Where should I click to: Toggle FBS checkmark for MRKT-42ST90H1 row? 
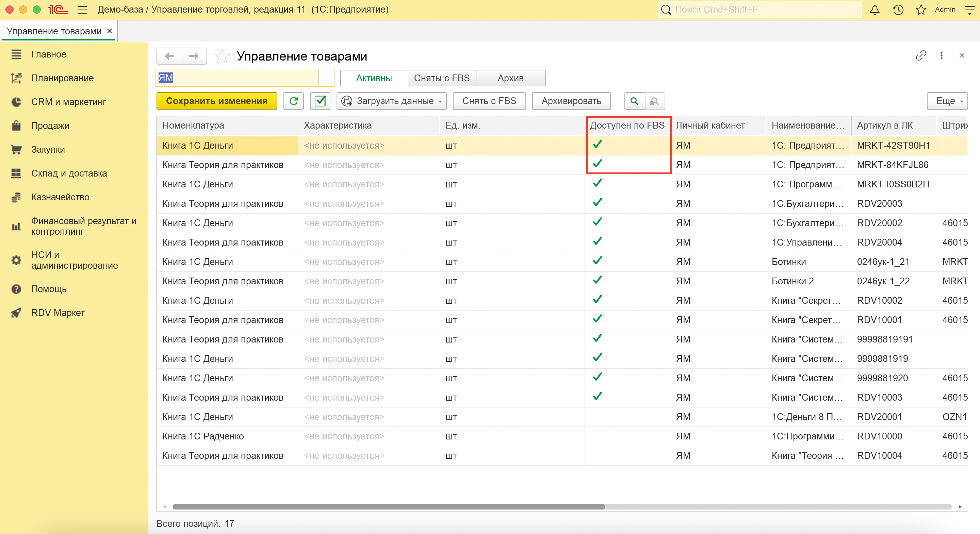[x=597, y=145]
